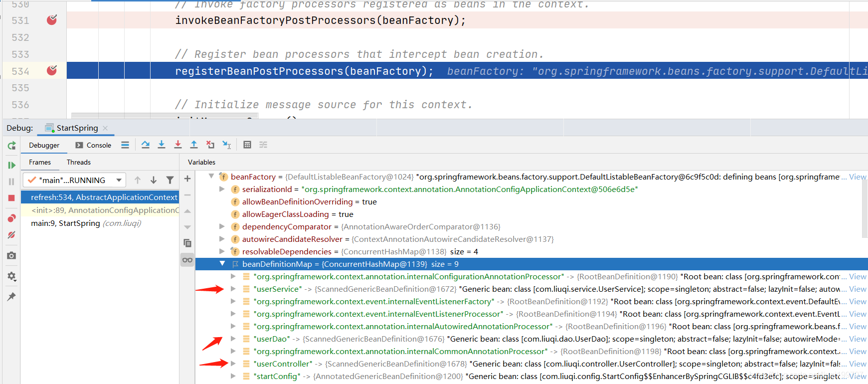
Task: Select the next frame down arrow
Action: (154, 180)
